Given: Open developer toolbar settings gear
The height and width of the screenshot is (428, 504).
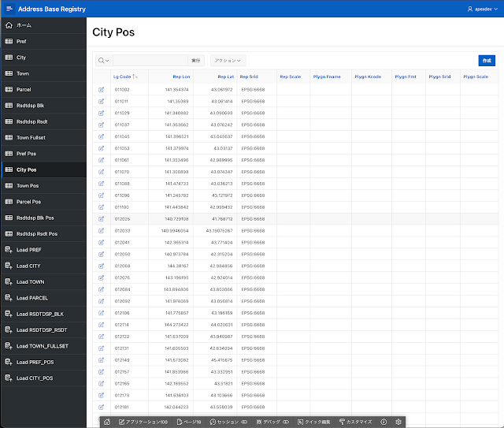Looking at the screenshot, I should [398, 422].
